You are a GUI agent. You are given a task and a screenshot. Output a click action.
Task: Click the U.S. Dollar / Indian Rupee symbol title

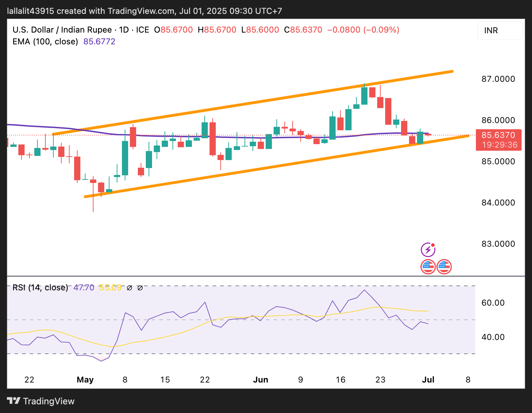click(62, 30)
